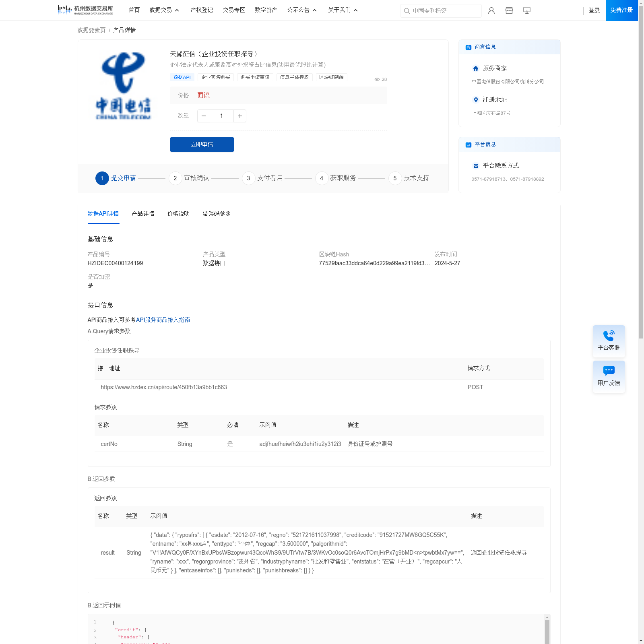644x644 pixels.
Task: Click the 面议 price text
Action: click(x=204, y=95)
